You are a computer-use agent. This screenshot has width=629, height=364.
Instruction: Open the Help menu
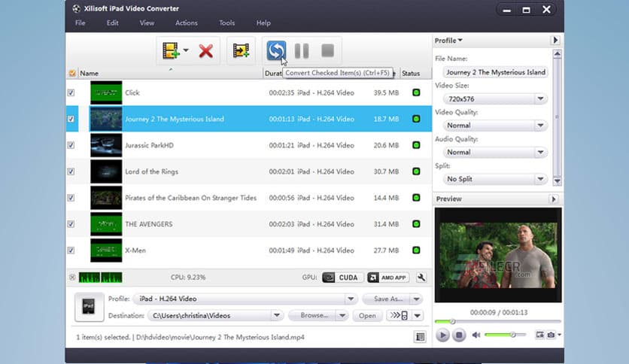tap(263, 23)
